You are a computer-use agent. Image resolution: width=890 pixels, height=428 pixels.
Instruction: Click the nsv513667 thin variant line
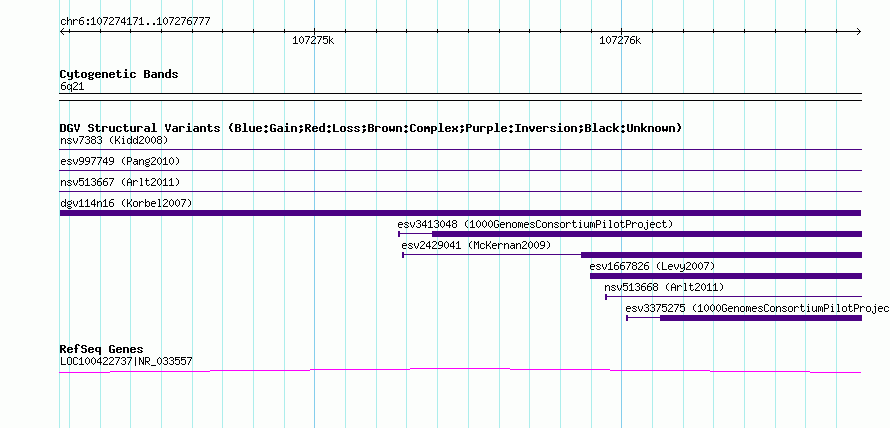click(460, 192)
